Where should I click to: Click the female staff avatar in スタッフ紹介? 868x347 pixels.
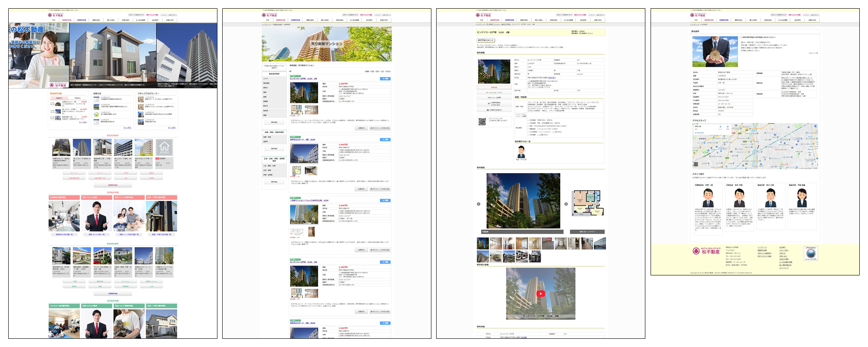click(x=802, y=198)
